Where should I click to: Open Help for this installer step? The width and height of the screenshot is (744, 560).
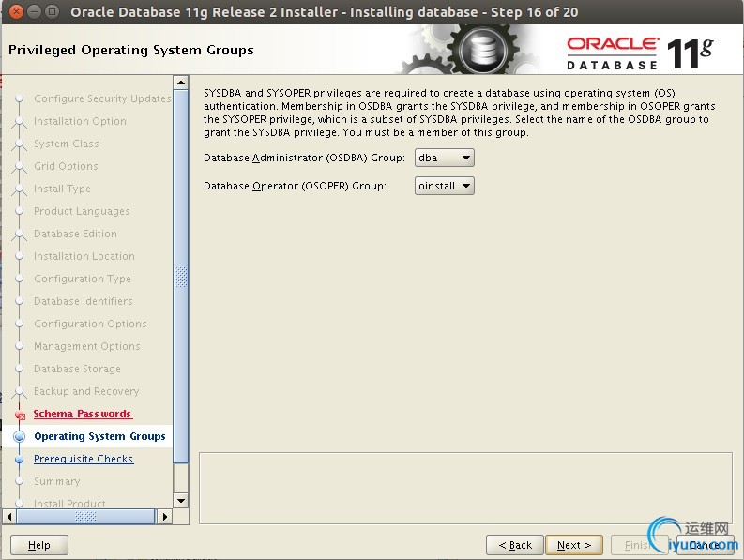tap(39, 545)
